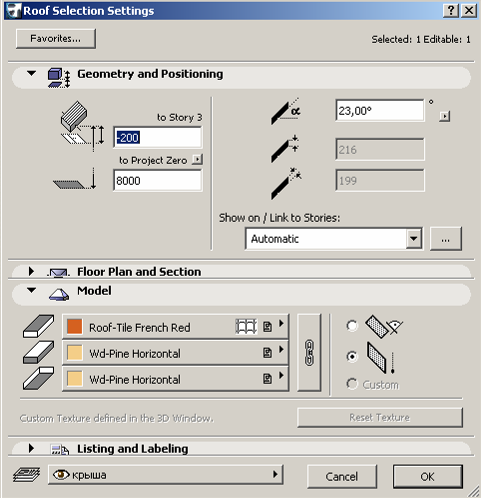The height and width of the screenshot is (498, 481).
Task: Click the layer stack icon at bottom left
Action: [27, 475]
